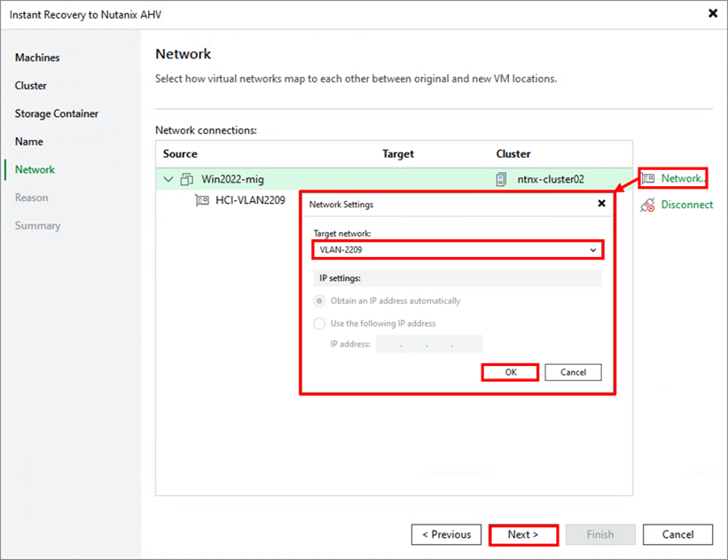Confirm Network Settings with OK
The height and width of the screenshot is (560, 728).
click(x=510, y=372)
